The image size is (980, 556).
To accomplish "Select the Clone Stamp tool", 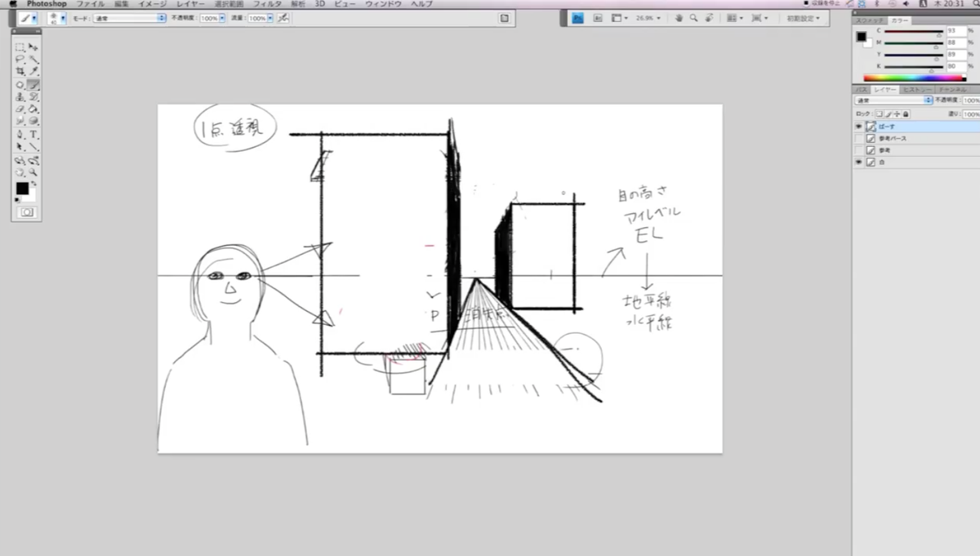I will (x=20, y=97).
